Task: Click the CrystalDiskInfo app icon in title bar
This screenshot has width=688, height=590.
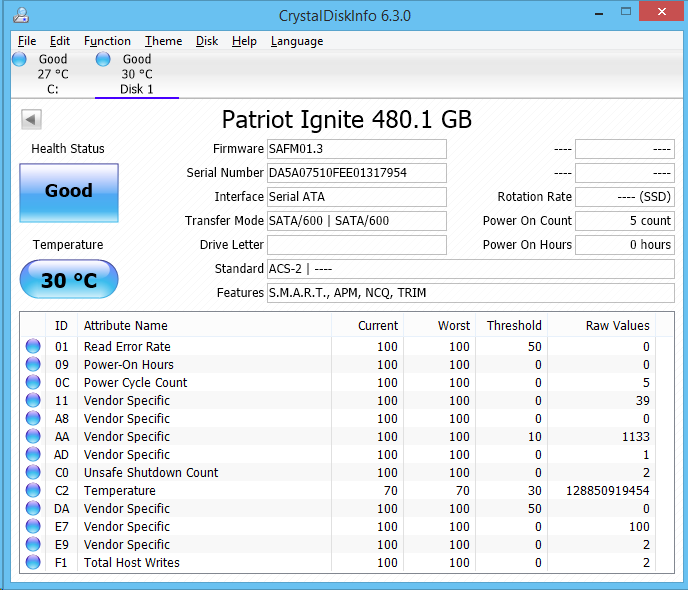Action: tap(21, 16)
